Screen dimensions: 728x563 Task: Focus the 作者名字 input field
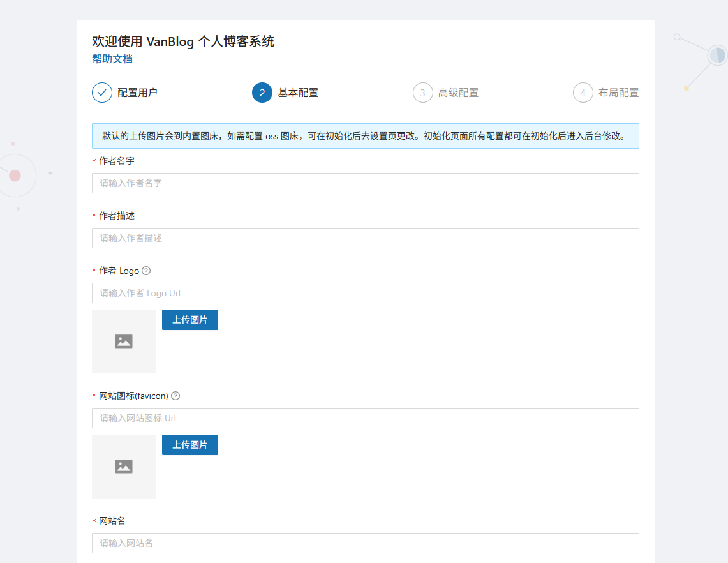click(x=366, y=183)
